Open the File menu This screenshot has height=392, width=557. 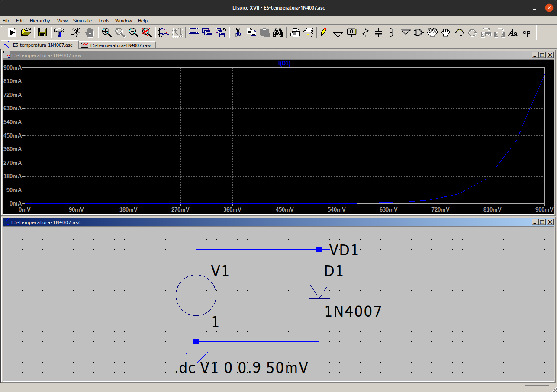[x=6, y=21]
